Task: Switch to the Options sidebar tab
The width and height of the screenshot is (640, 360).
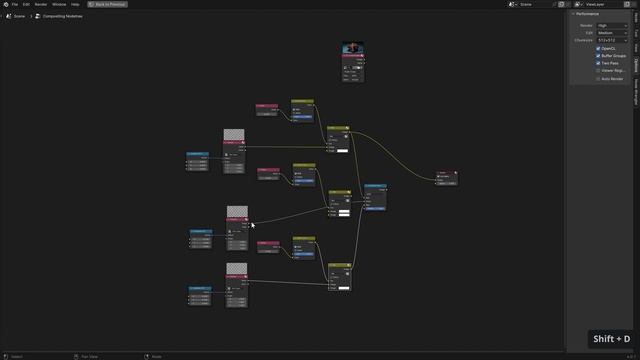Action: 636,65
